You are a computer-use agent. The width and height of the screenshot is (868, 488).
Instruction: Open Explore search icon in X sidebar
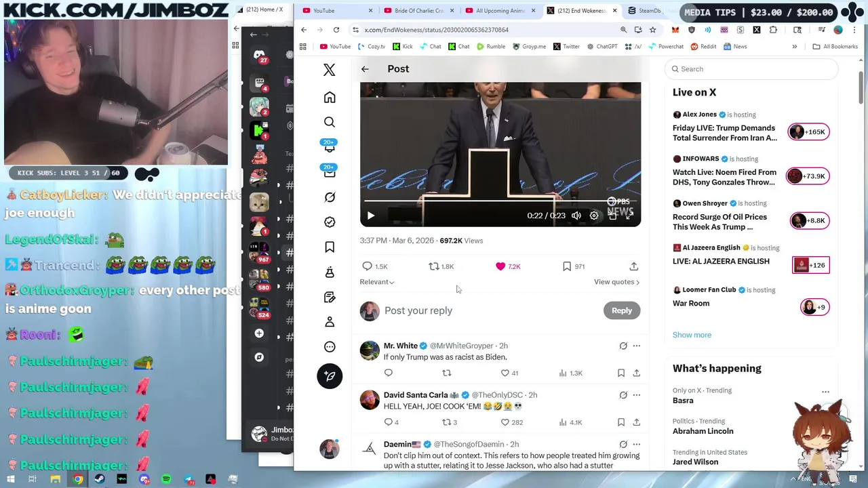330,122
